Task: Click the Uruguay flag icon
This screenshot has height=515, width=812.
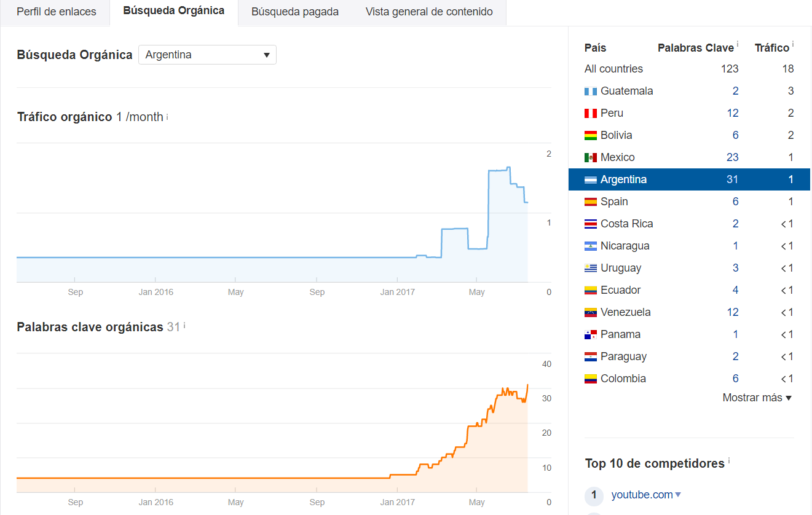Action: click(x=591, y=269)
